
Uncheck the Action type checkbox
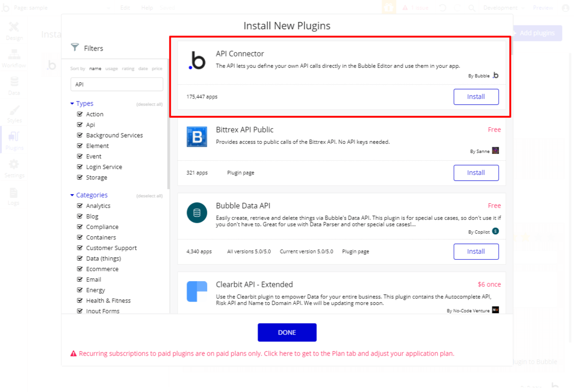coord(80,114)
